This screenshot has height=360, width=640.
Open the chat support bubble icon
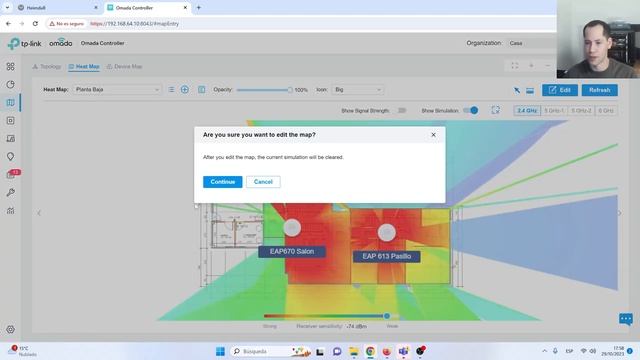(626, 319)
